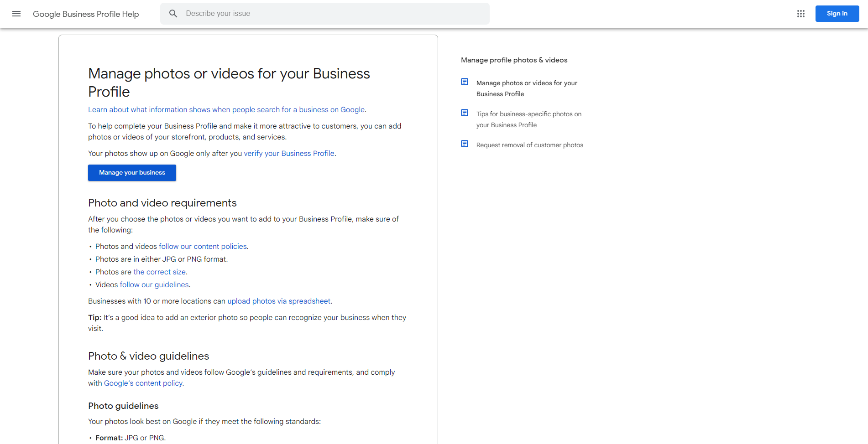Viewport: 868px width, 444px height.
Task: Select sidebar item Manage photos or videos
Action: click(527, 88)
